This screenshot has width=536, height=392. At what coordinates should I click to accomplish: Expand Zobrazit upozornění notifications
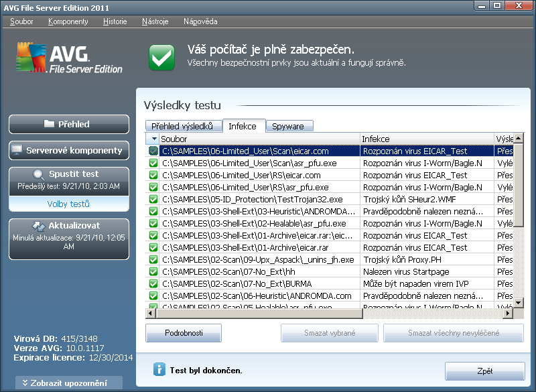tap(69, 383)
